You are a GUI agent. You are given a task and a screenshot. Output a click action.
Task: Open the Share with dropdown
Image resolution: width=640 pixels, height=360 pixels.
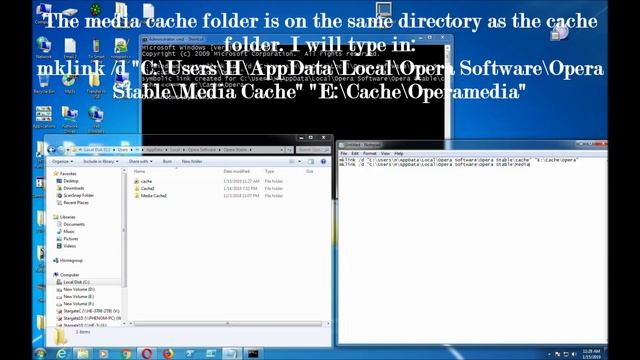[140, 162]
